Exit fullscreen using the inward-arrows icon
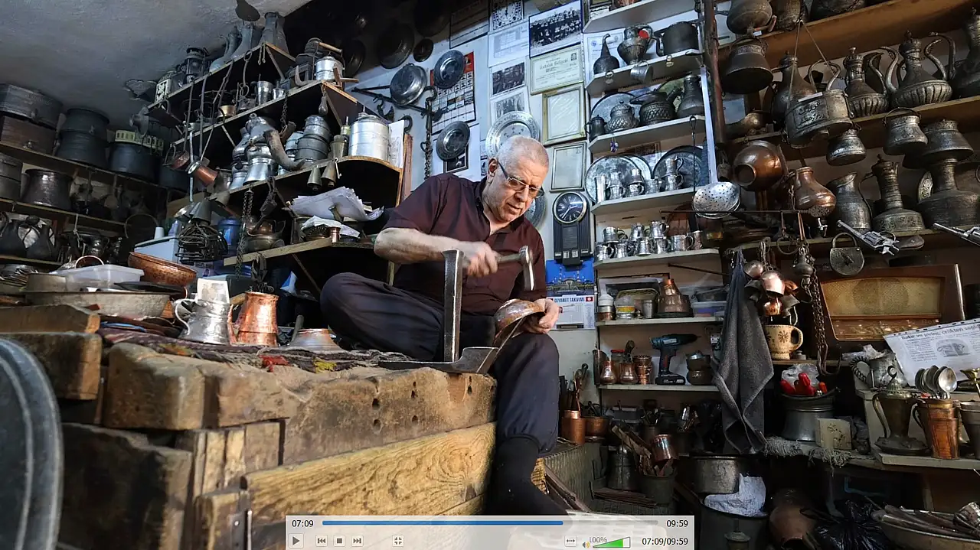The height and width of the screenshot is (550, 980). click(x=398, y=541)
